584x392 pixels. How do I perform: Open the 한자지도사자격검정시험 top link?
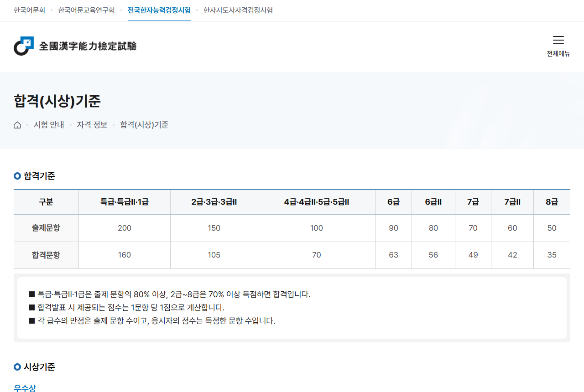tap(238, 10)
